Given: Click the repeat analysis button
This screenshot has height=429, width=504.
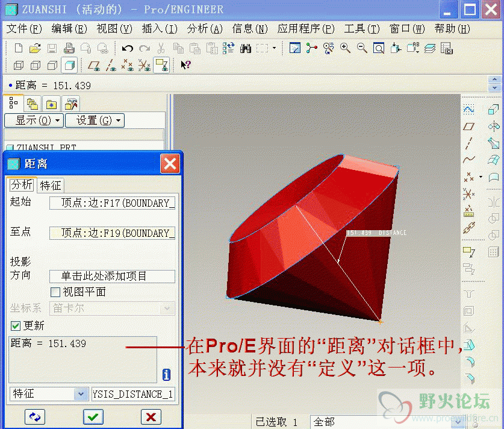Looking at the screenshot, I should [35, 417].
